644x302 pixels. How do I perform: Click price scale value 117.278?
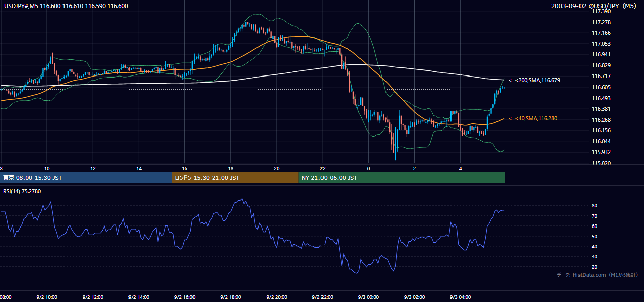tap(601, 22)
